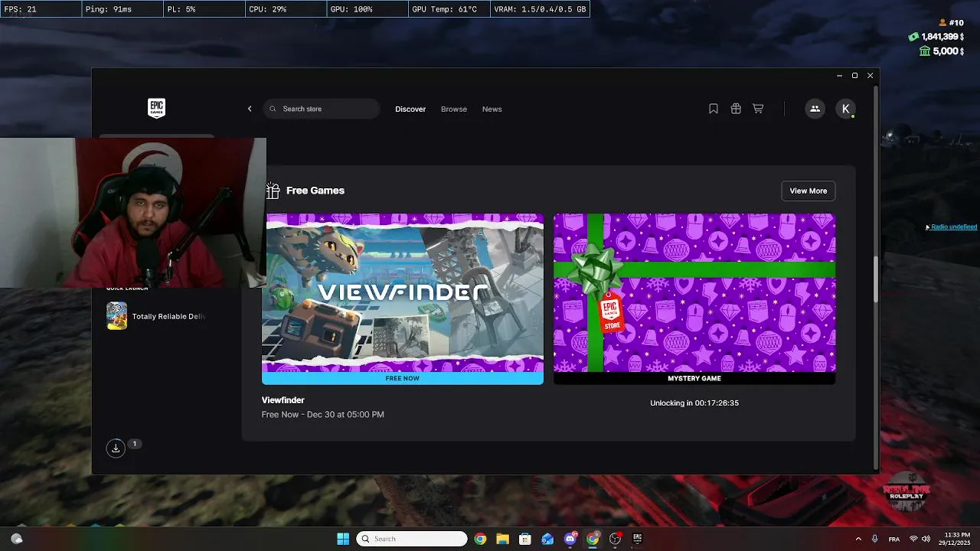Open the downloads icon in sidebar
Viewport: 980px width, 551px height.
pos(116,448)
